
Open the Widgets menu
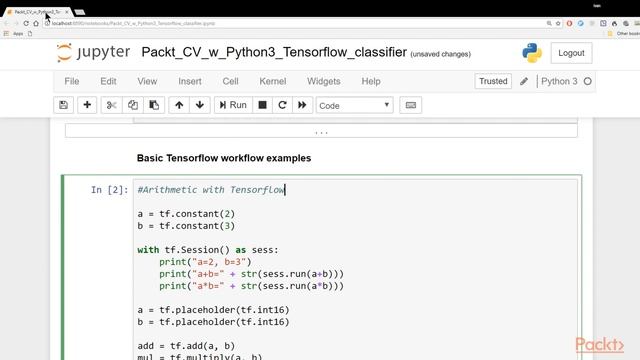324,81
